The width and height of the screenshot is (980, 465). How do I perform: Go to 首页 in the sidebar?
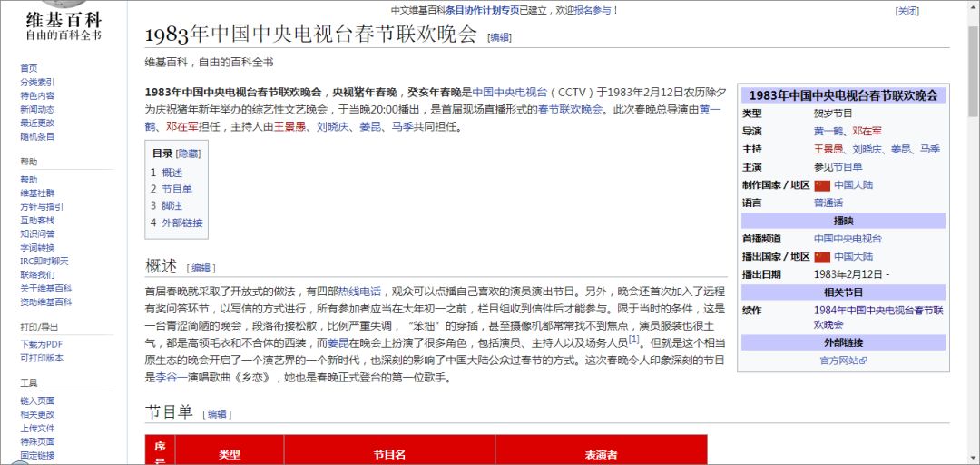29,68
